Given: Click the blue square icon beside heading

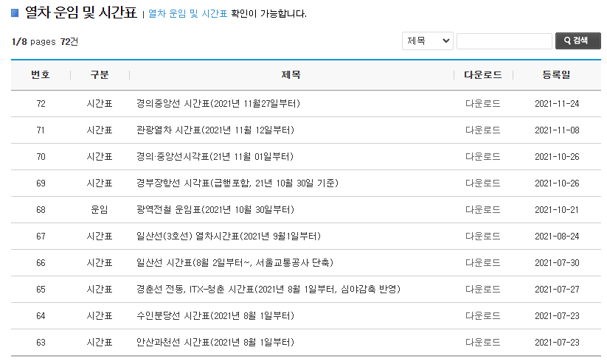Looking at the screenshot, I should coord(15,13).
